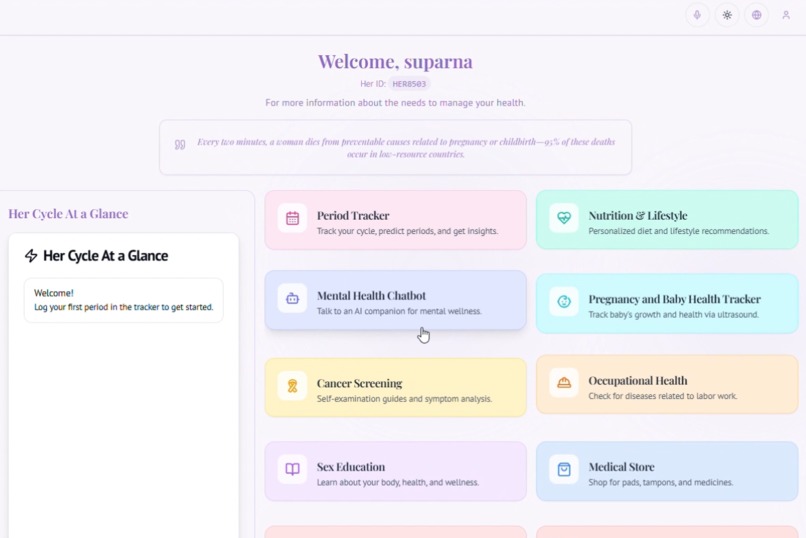806x538 pixels.
Task: Open the Medical Store title
Action: (x=621, y=467)
